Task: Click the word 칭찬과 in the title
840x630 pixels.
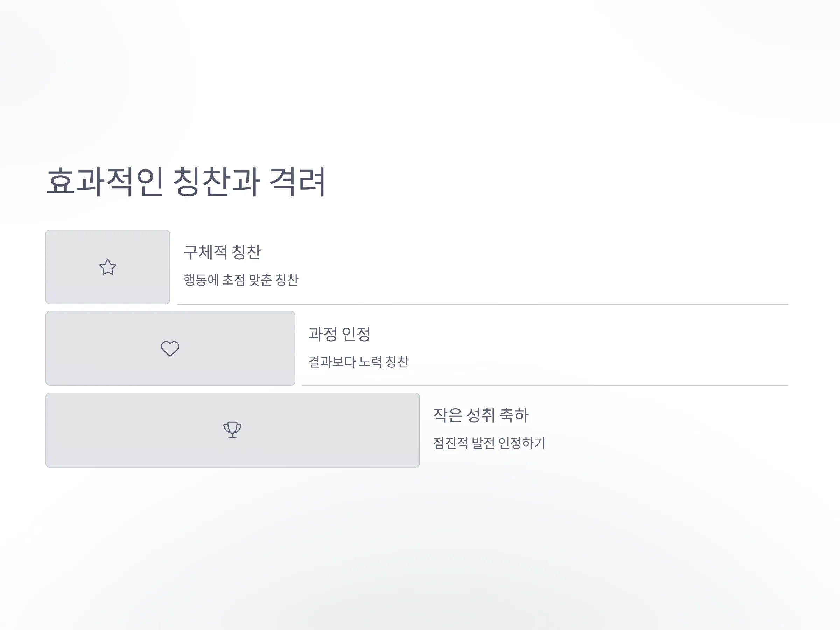Action: [217, 182]
